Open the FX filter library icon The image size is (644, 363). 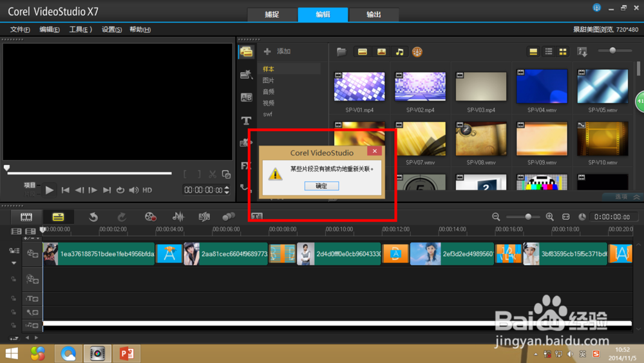245,165
